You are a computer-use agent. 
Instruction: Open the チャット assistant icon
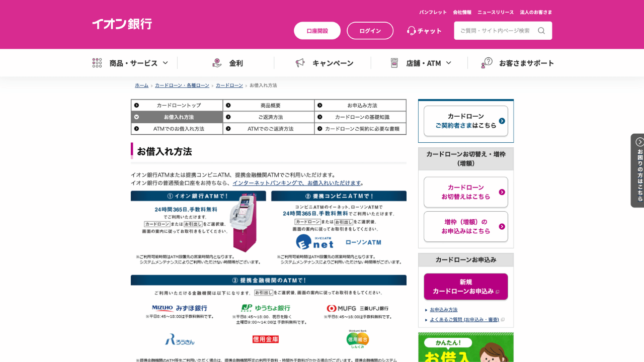[411, 31]
